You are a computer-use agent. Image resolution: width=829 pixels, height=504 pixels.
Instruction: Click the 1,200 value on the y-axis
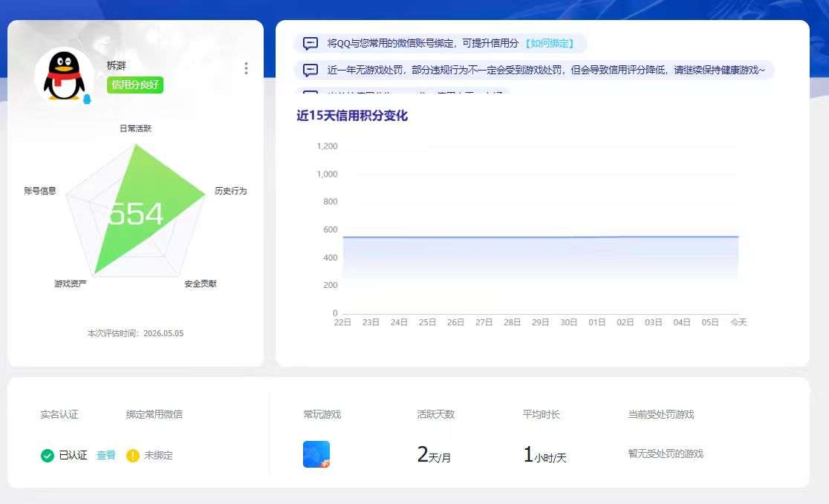point(327,146)
